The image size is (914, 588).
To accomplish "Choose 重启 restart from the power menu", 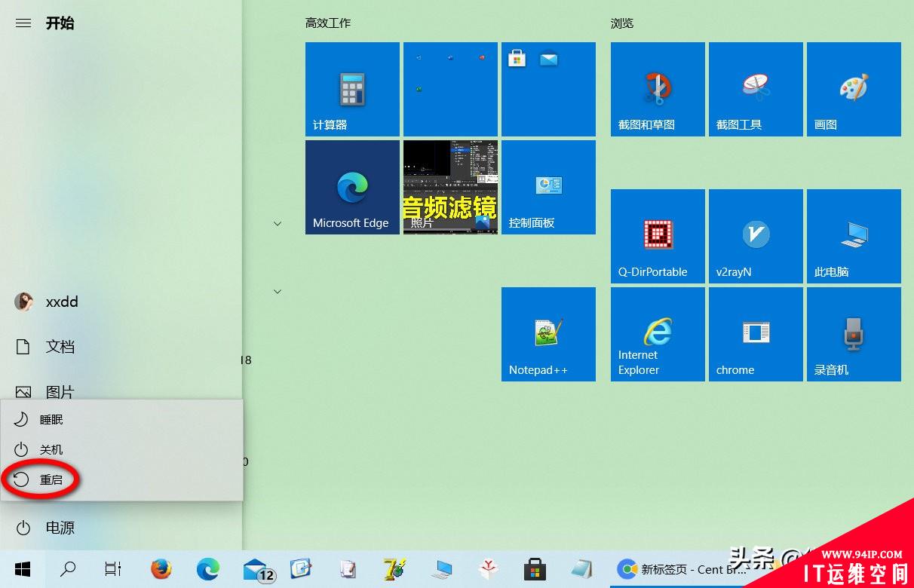I will tap(121, 479).
